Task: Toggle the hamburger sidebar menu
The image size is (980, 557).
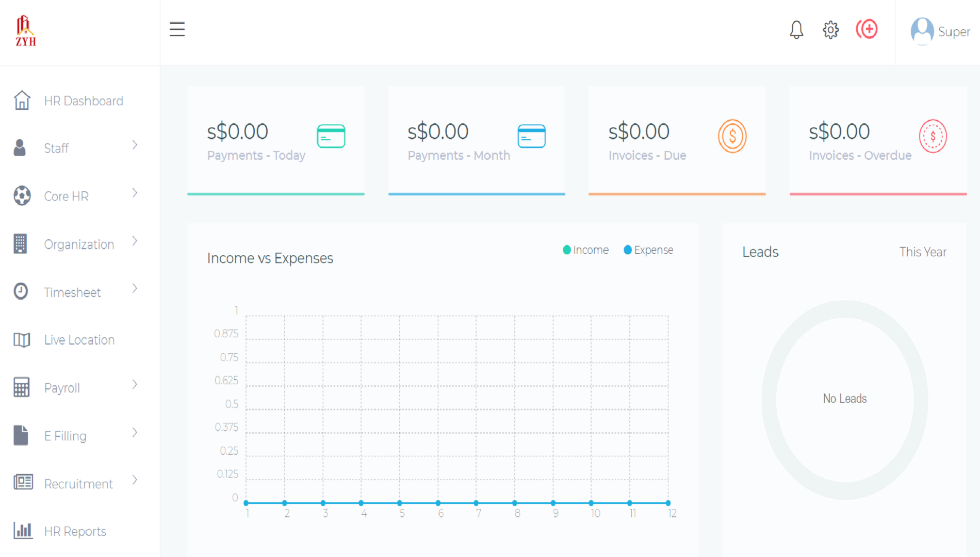Action: (x=177, y=29)
